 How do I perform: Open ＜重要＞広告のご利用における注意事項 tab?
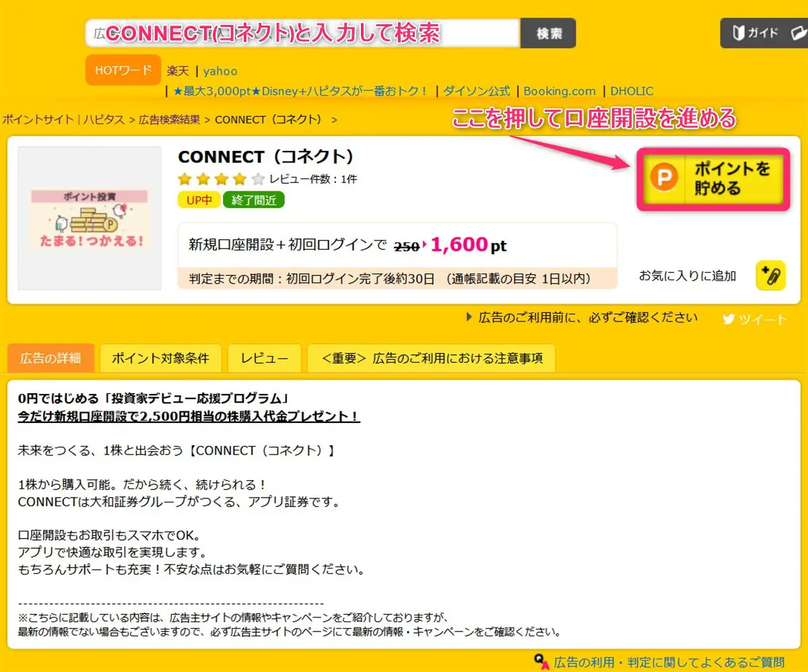click(x=432, y=358)
